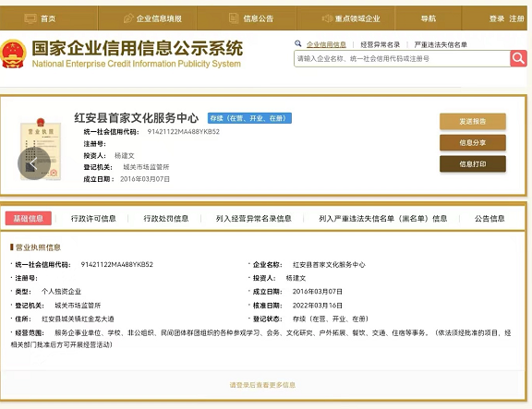This screenshot has width=532, height=409.
Task: Focus the enterprise name search field
Action: [402, 58]
